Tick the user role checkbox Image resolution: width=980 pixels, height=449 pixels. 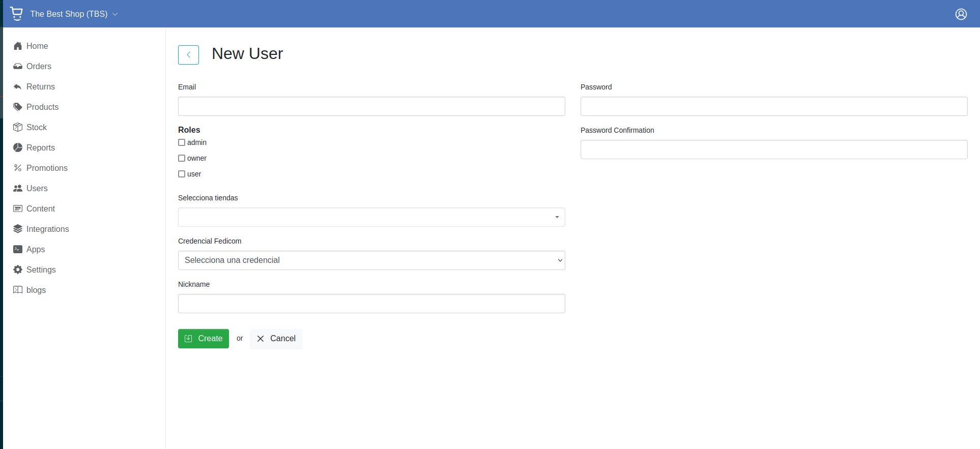tap(182, 174)
